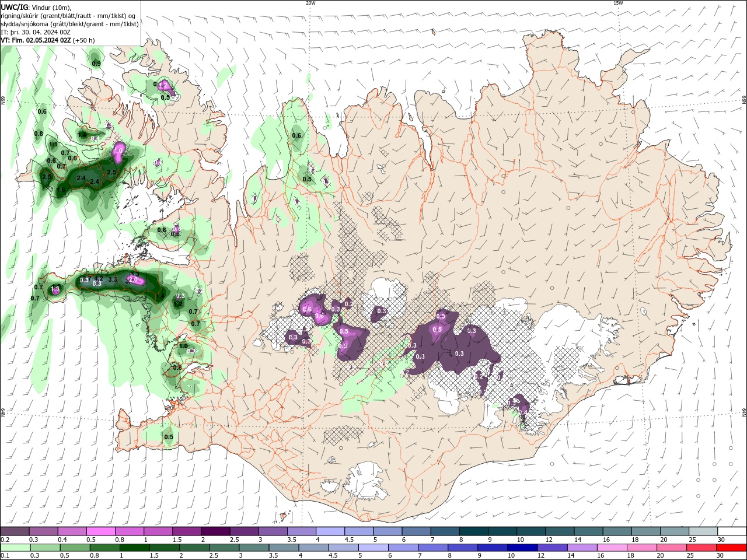The height and width of the screenshot is (560, 747).
Task: Click the '3.3' precipitation value on the map
Action: click(113, 280)
